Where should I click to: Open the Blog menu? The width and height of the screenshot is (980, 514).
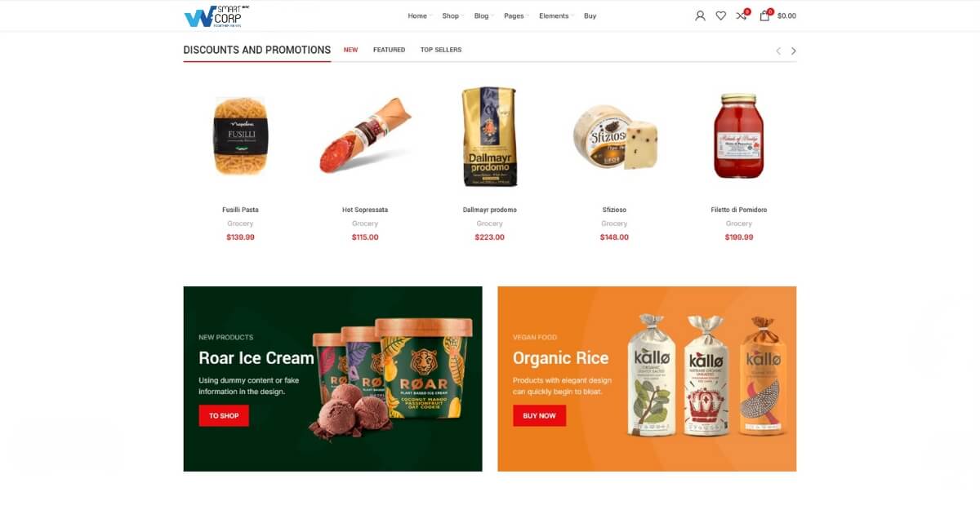point(483,16)
